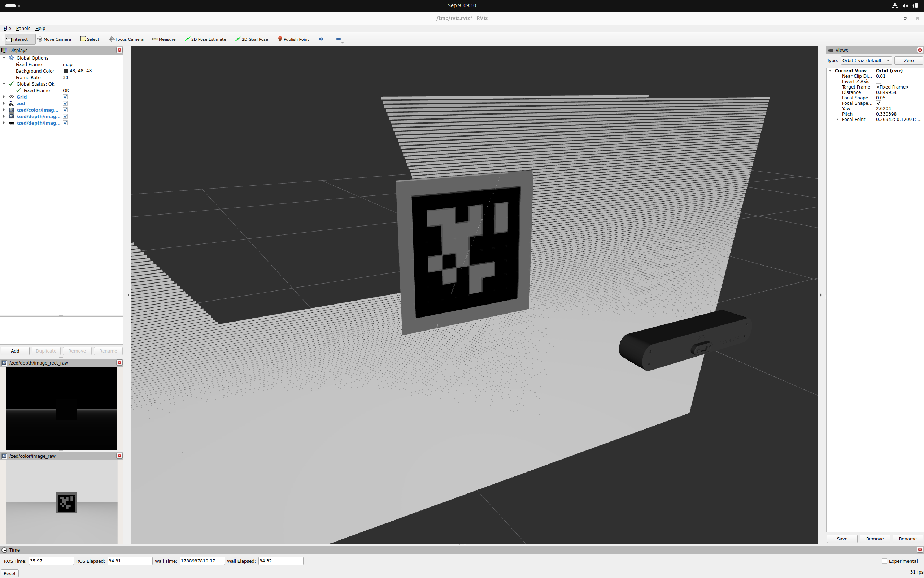The height and width of the screenshot is (578, 924).
Task: Collapse the Current View node
Action: click(x=830, y=70)
